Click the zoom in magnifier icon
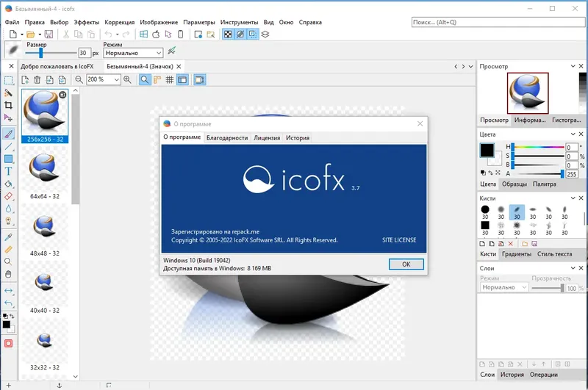Viewport: 588px width, 390px height. click(127, 80)
